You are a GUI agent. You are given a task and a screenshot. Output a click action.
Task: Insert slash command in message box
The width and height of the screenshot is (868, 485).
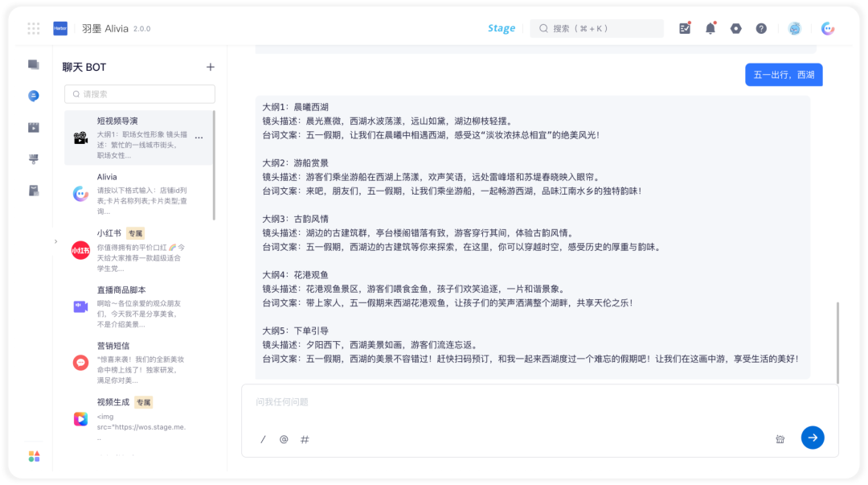(263, 439)
